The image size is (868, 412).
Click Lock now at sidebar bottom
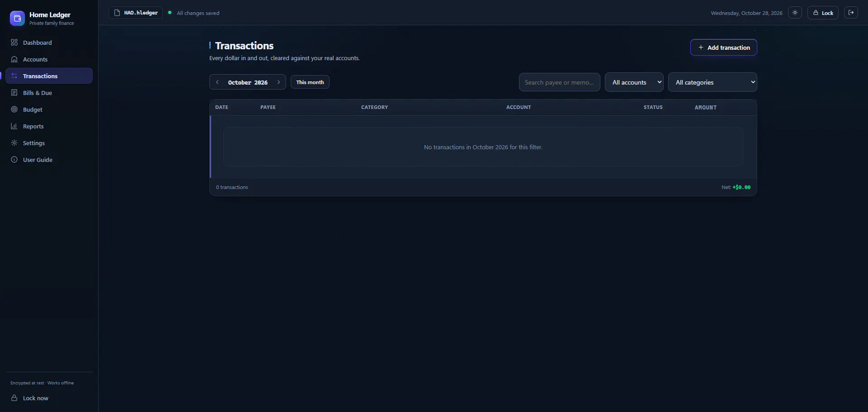pos(49,398)
